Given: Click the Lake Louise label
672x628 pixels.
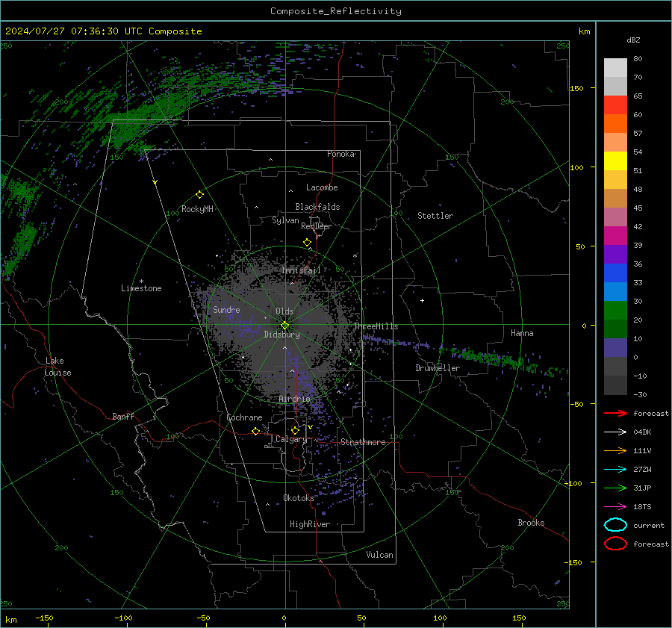Looking at the screenshot, I should (57, 367).
